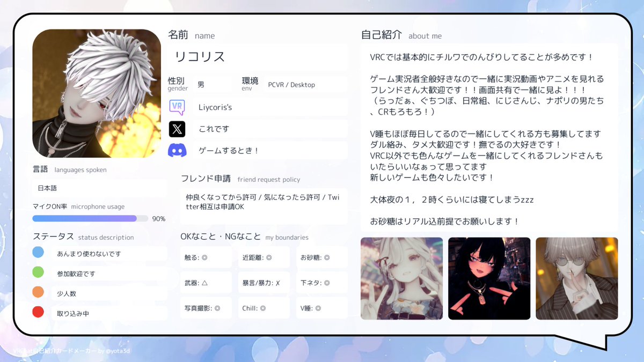Open the '@yota3d' credit link

[118, 351]
